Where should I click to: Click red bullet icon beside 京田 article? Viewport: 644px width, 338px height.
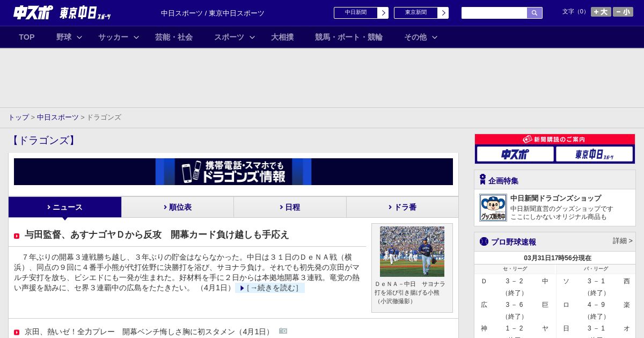click(17, 333)
